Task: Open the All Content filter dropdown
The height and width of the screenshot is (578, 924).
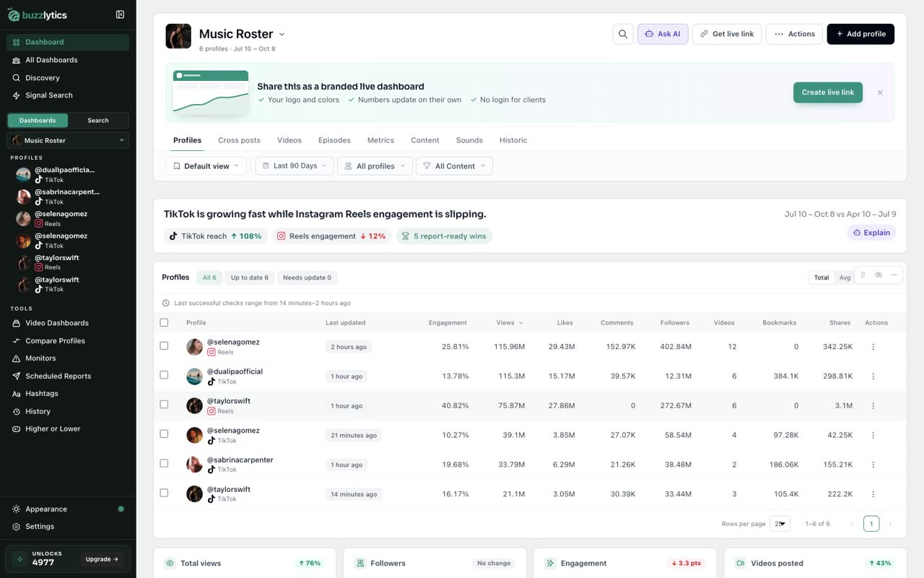Action: pyautogui.click(x=455, y=166)
